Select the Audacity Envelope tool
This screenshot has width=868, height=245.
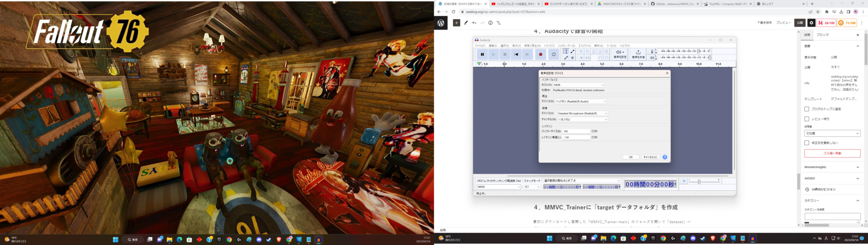point(572,51)
